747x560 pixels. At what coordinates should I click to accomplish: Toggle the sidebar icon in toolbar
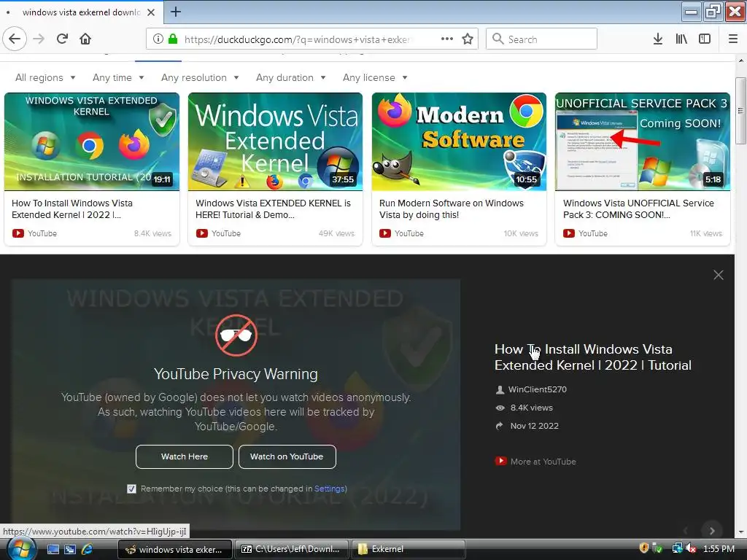(x=705, y=39)
